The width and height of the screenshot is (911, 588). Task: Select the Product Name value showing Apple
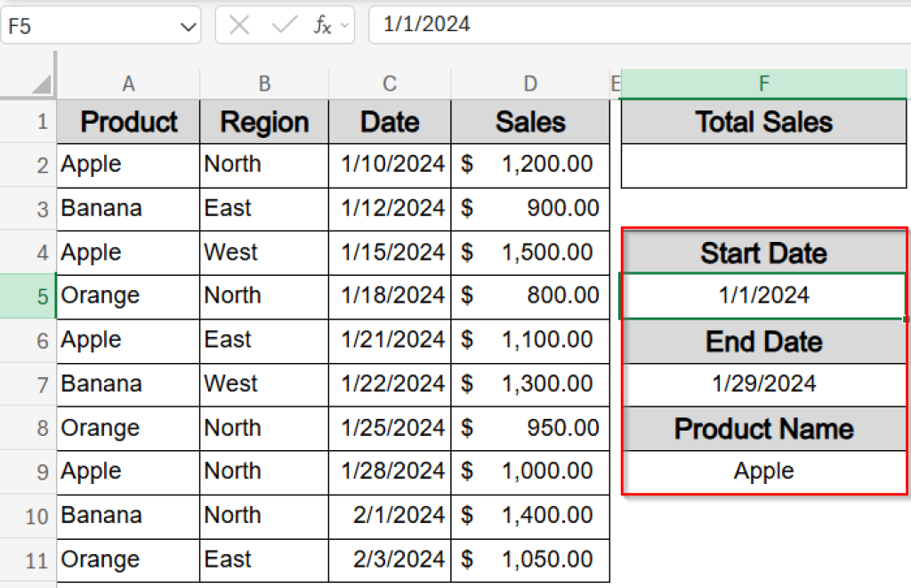(x=763, y=471)
